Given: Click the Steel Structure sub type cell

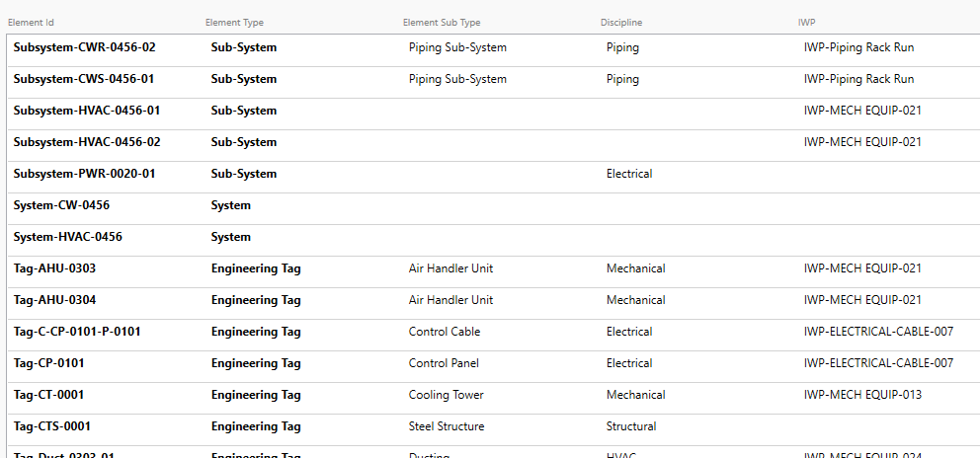Looking at the screenshot, I should coord(447,426).
